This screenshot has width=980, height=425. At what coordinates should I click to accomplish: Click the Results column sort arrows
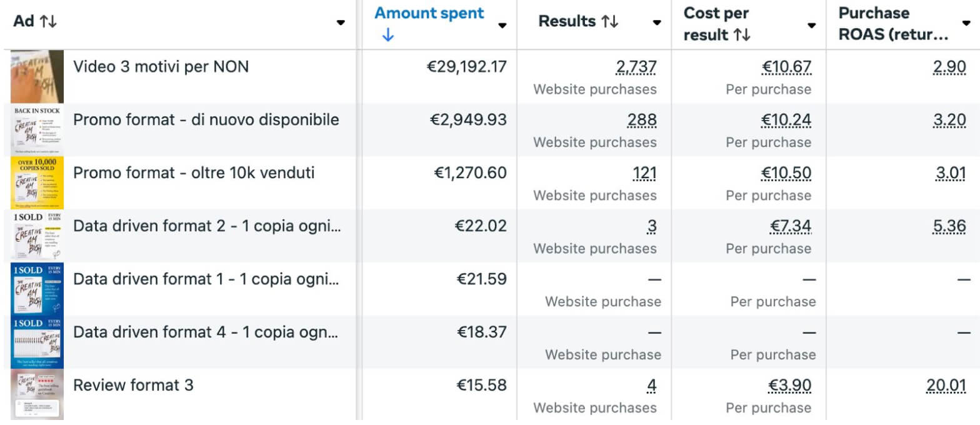(609, 21)
